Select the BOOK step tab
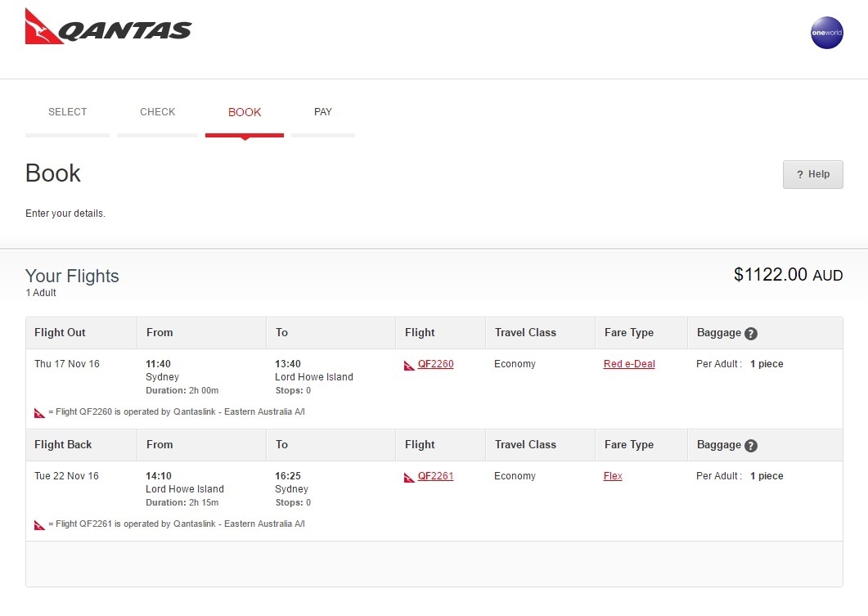 click(245, 112)
